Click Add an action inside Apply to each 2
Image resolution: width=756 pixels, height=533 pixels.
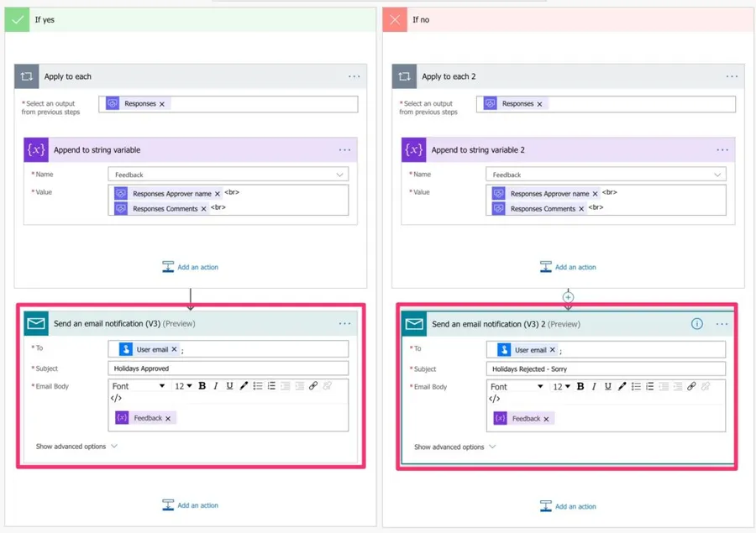(x=568, y=267)
